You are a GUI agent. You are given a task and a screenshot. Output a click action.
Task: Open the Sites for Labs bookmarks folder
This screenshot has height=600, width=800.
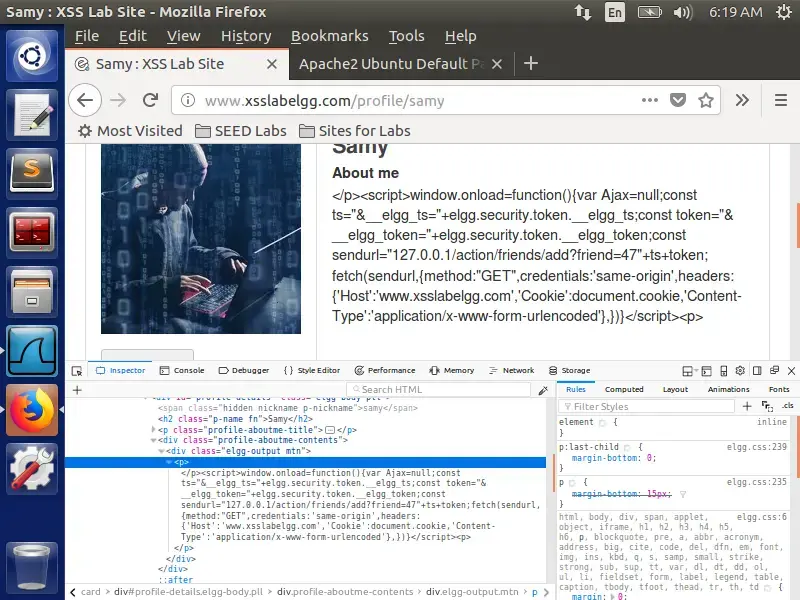(x=355, y=131)
